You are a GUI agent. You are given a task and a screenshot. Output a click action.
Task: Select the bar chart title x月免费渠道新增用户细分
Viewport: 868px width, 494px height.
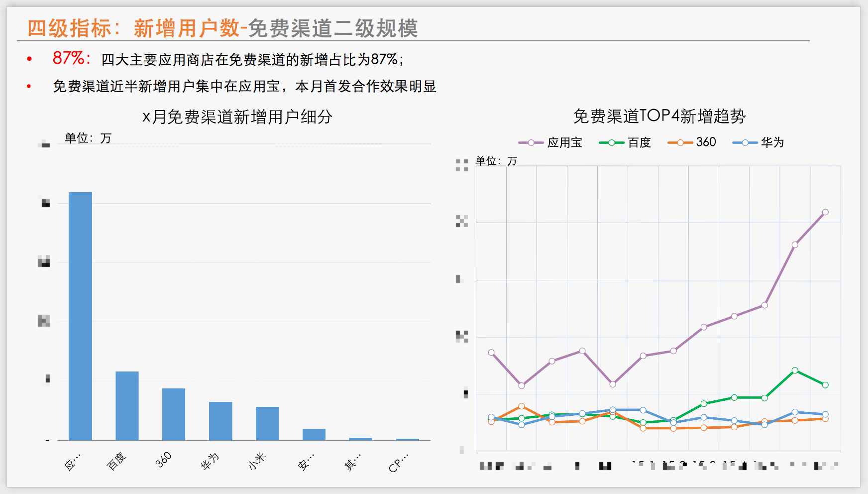pyautogui.click(x=237, y=117)
